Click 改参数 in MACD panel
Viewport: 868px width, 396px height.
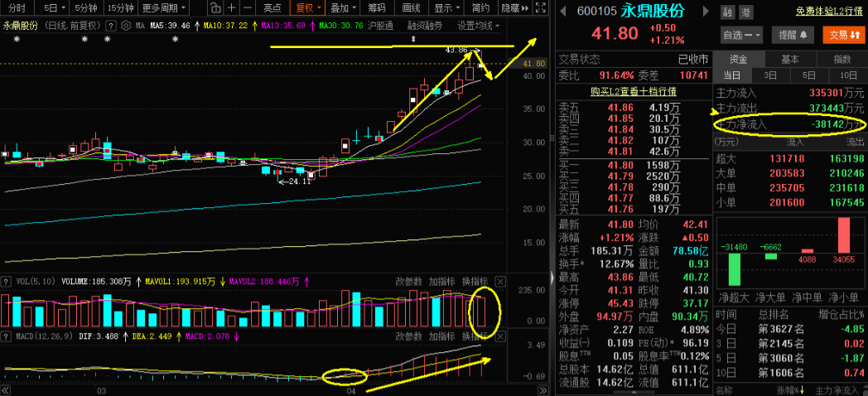tap(408, 336)
